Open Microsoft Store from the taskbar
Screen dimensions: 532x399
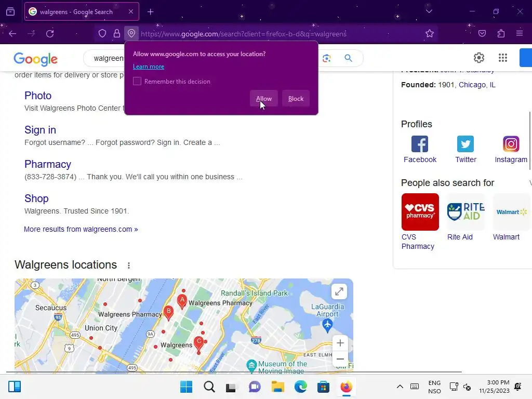[323, 387]
